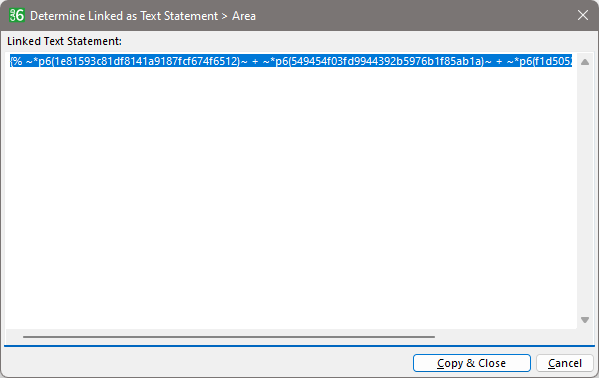The image size is (599, 378).
Task: Click the vertical scrollbar up arrow
Action: 584,62
